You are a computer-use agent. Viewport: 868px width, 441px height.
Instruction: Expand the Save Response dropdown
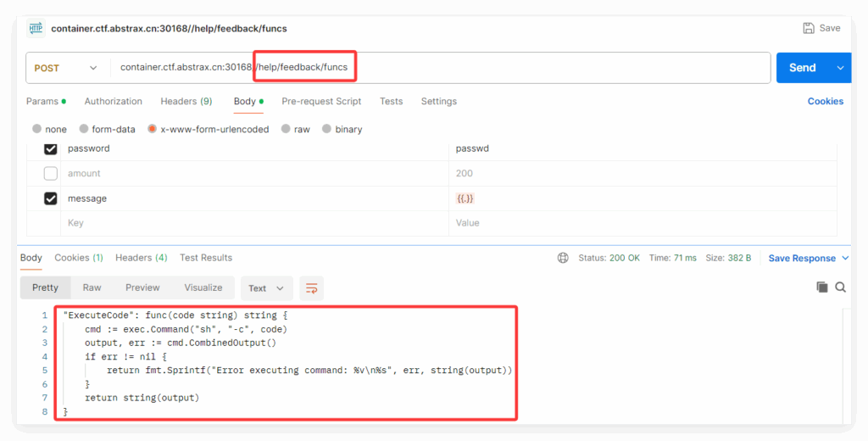[844, 259]
